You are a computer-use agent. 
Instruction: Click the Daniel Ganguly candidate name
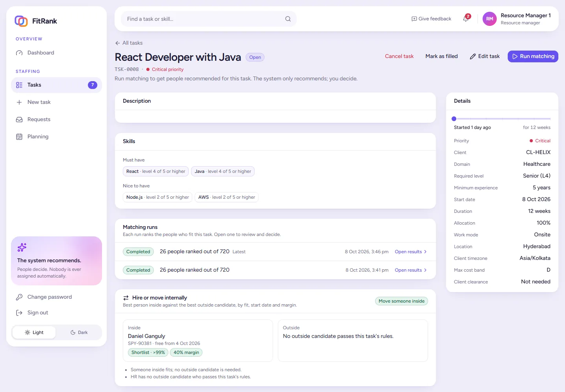coord(146,336)
